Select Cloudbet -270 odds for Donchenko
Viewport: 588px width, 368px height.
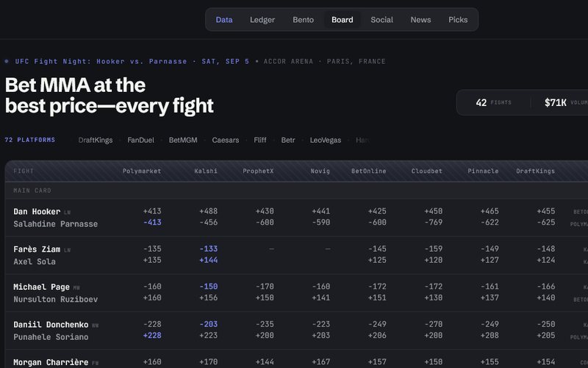(x=434, y=324)
